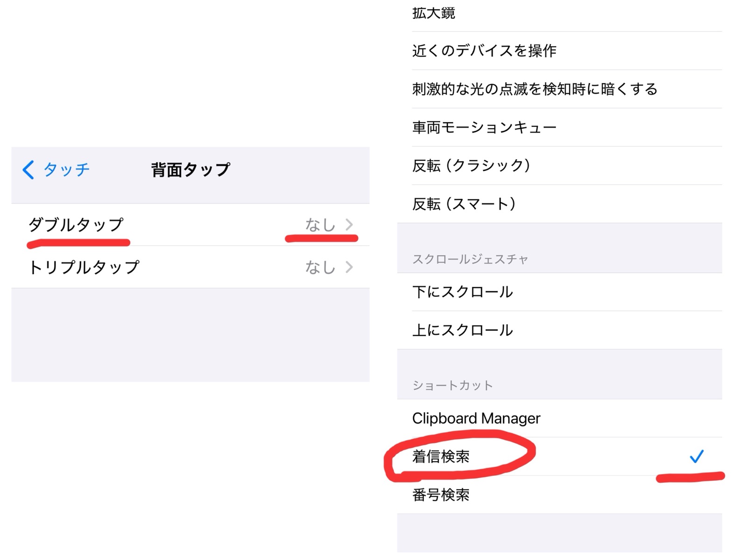Go back to タッチ settings
The image size is (747, 560).
tap(66, 170)
